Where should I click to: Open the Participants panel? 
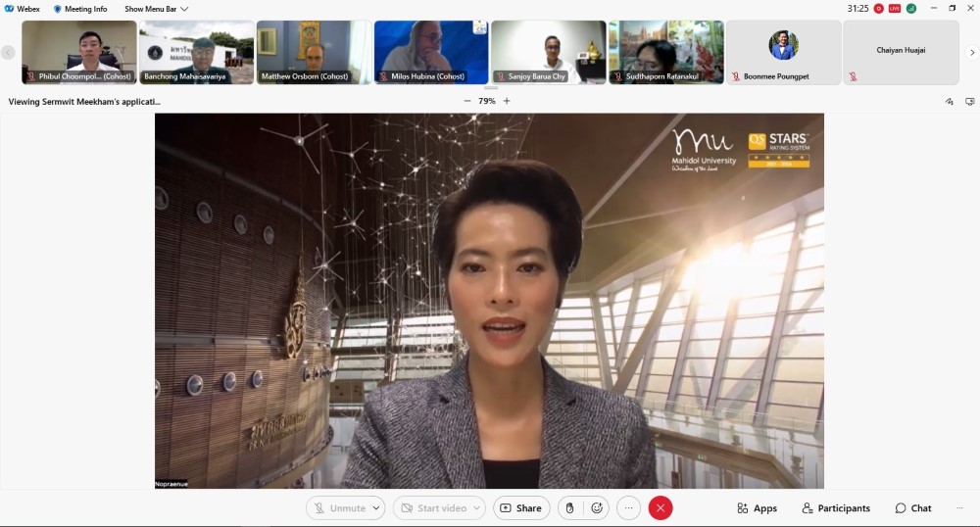click(836, 508)
